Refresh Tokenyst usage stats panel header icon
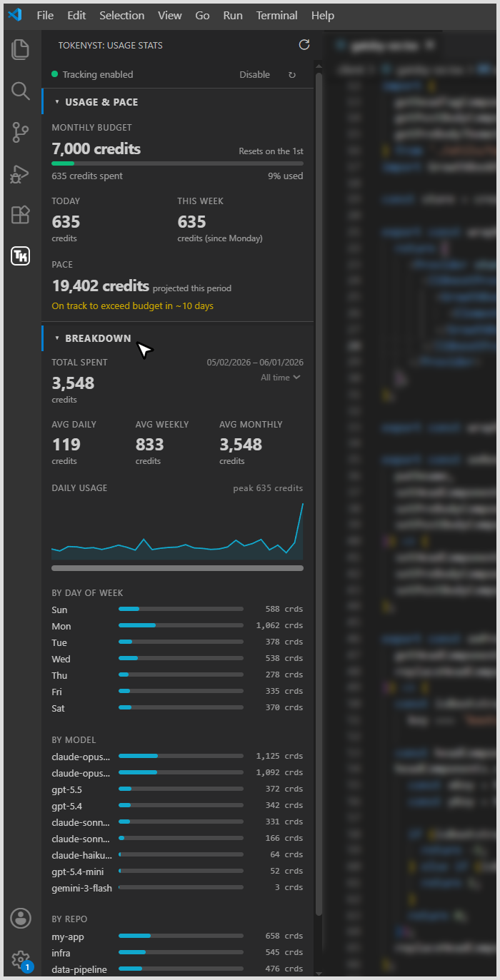 [304, 45]
